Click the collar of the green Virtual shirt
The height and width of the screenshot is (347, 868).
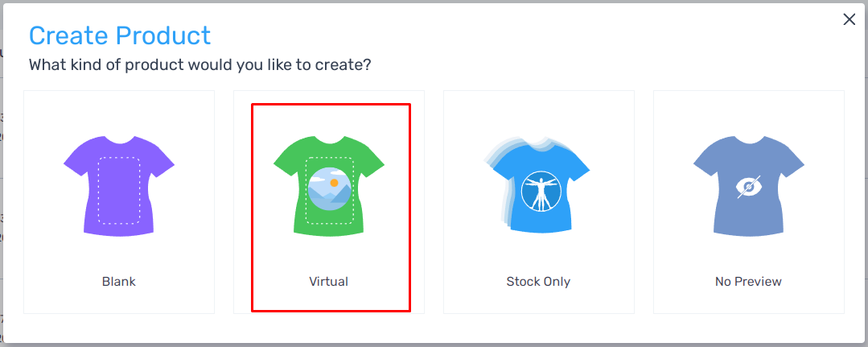click(329, 139)
